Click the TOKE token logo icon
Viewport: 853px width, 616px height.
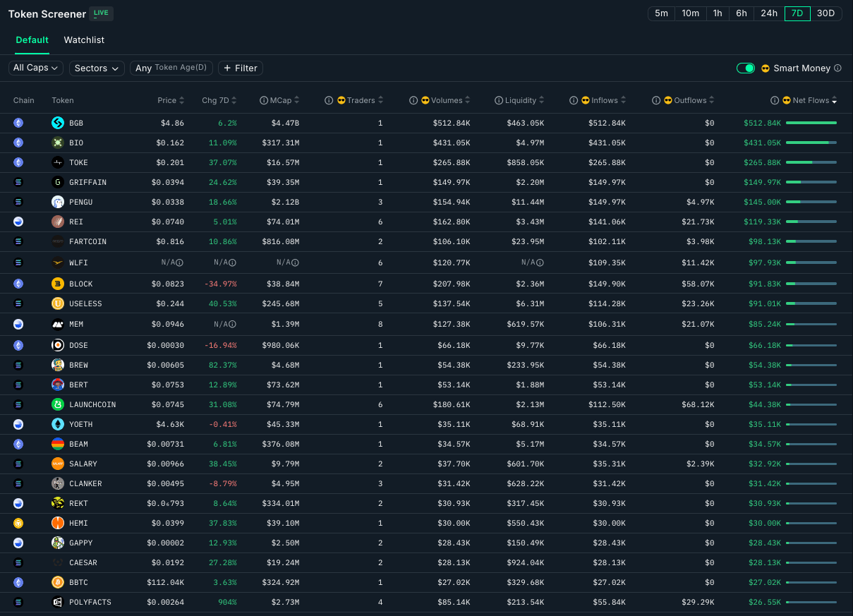click(x=58, y=162)
